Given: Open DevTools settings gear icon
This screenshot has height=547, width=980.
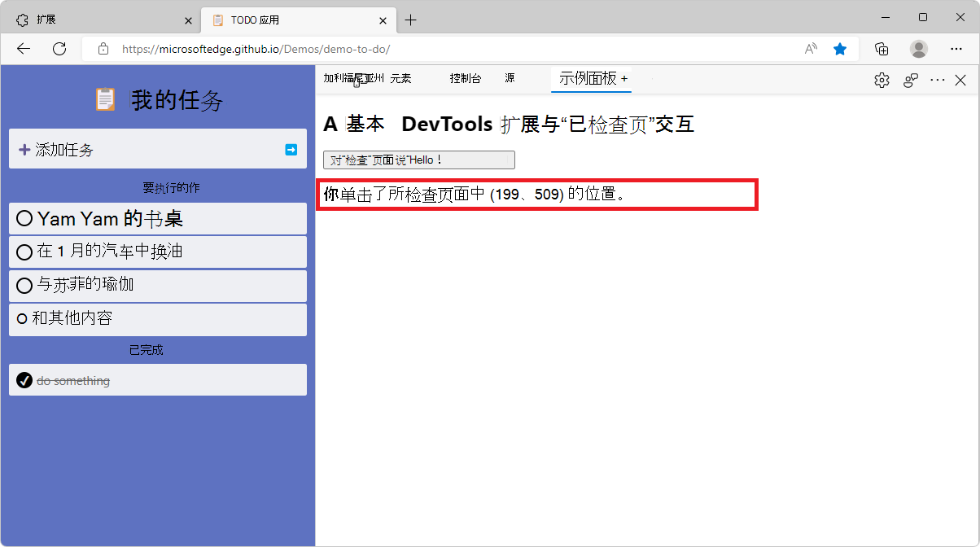Looking at the screenshot, I should [882, 80].
